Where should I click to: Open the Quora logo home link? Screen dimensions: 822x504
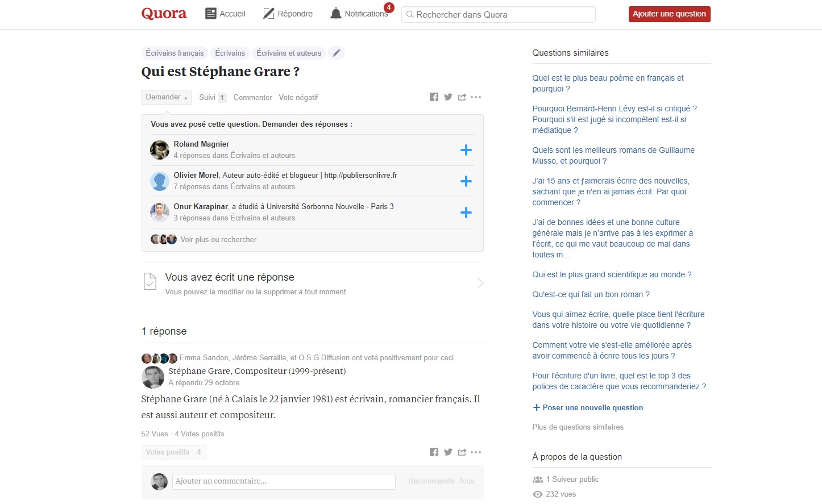point(164,14)
